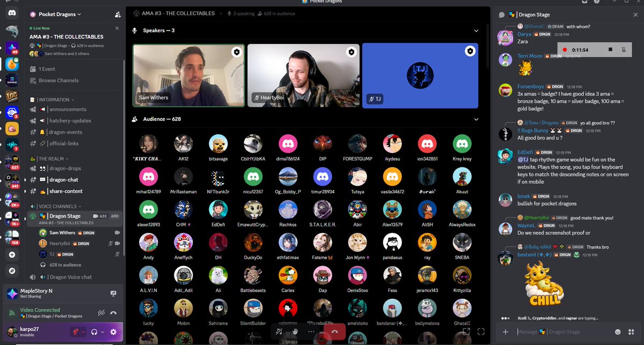The width and height of the screenshot is (644, 345).
Task: Click the Add a Server plus icon
Action: click(12, 254)
